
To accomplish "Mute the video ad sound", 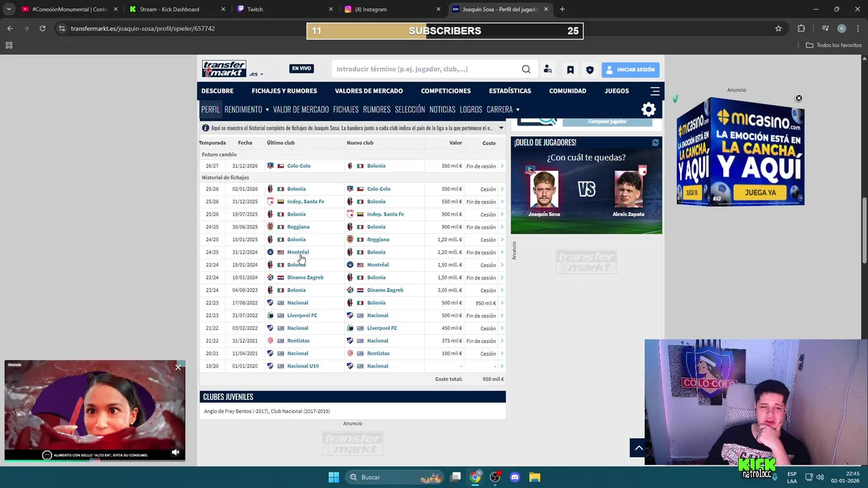I will click(x=176, y=452).
